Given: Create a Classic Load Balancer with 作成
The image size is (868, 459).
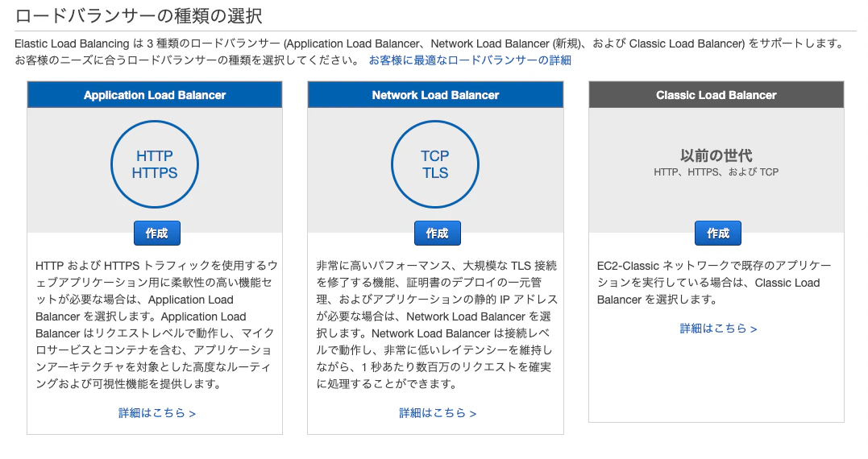Looking at the screenshot, I should tap(718, 234).
